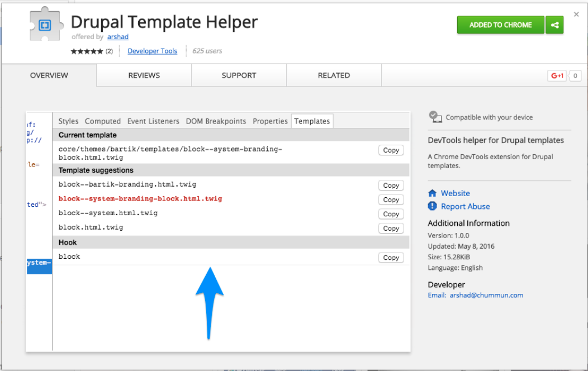Open the Website link
The height and width of the screenshot is (371, 588).
tap(455, 193)
